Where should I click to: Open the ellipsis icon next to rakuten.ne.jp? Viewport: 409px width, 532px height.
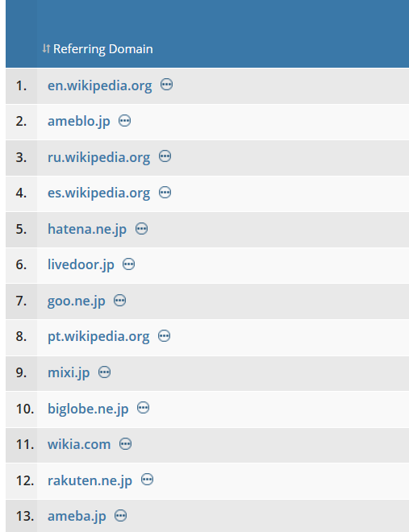pos(148,480)
